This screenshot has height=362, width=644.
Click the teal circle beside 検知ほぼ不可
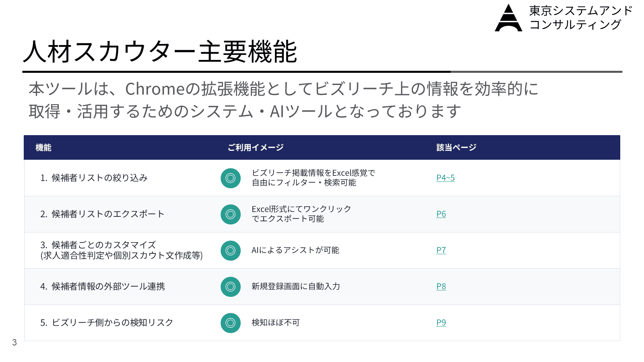pos(231,323)
